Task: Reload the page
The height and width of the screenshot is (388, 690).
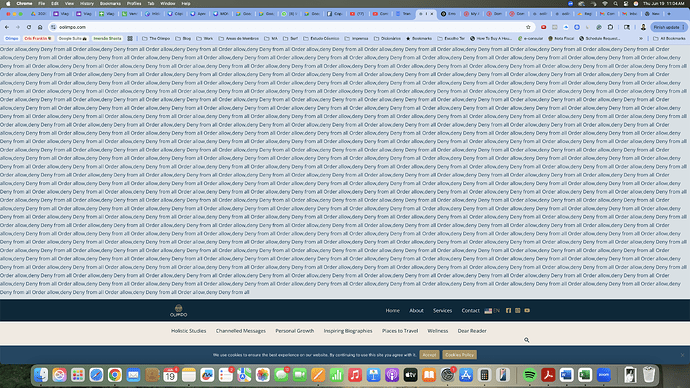Action: click(29, 27)
